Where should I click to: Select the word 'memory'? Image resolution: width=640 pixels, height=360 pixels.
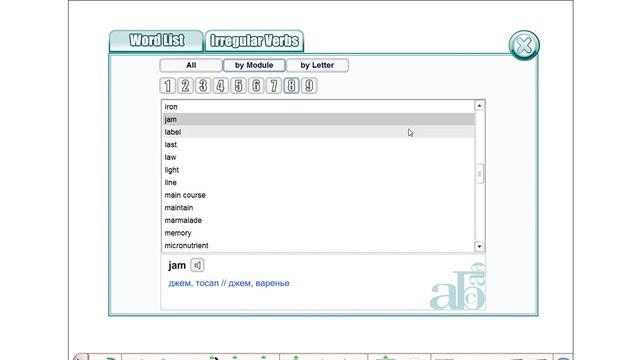tap(318, 233)
